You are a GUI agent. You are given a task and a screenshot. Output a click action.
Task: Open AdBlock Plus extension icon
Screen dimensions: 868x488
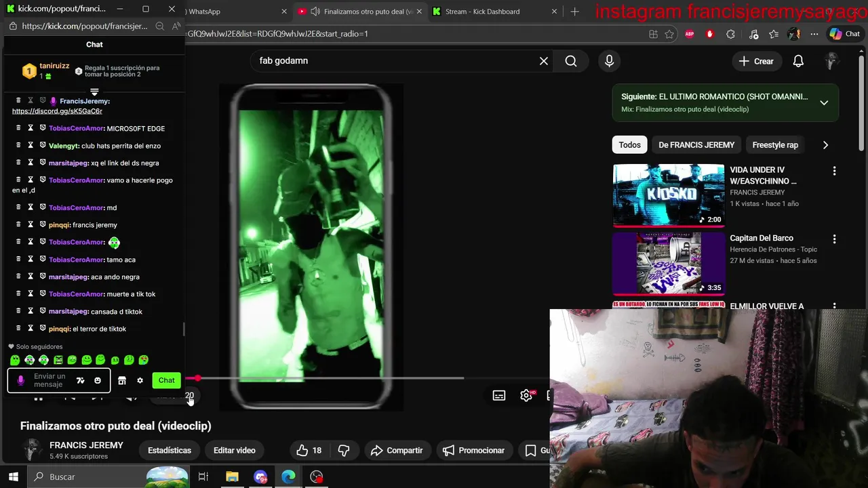[690, 34]
